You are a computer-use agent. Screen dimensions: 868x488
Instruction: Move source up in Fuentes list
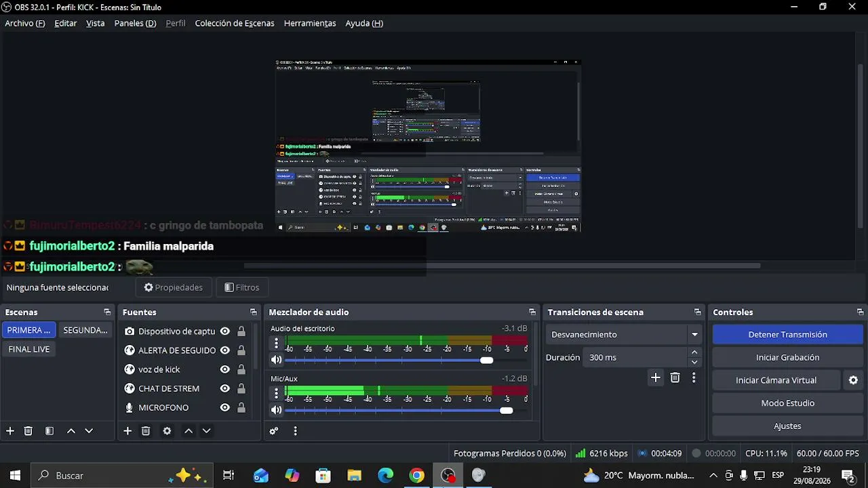tap(189, 431)
